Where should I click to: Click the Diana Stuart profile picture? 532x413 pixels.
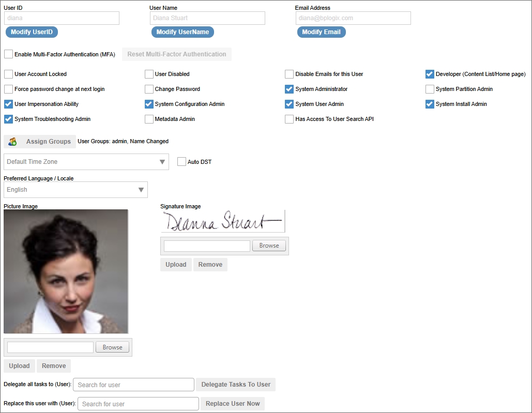click(66, 271)
